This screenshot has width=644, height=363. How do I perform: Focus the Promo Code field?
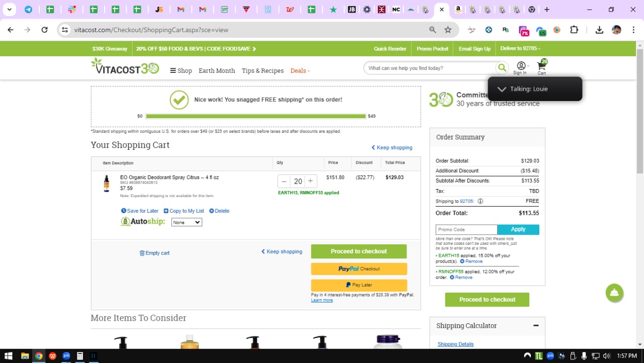[x=466, y=229]
